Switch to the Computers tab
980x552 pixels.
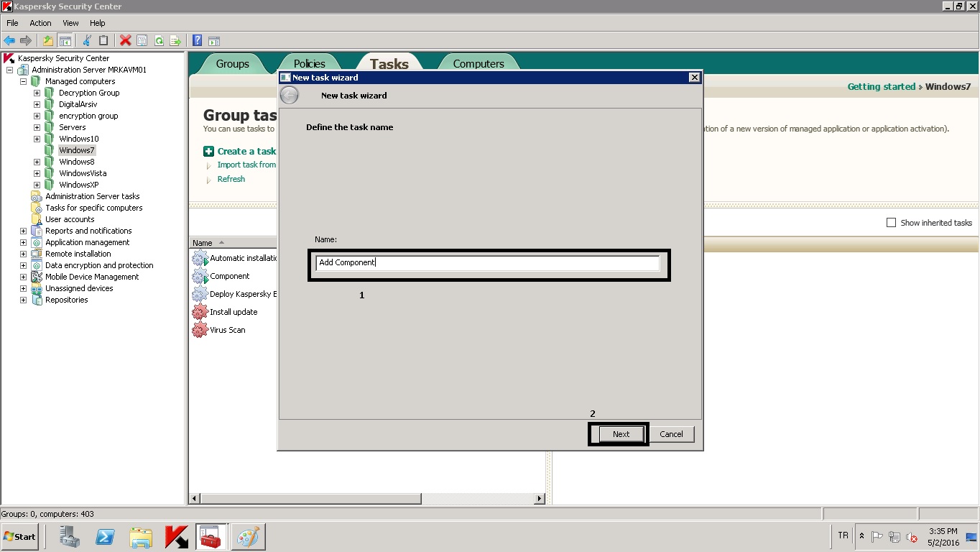tap(478, 64)
